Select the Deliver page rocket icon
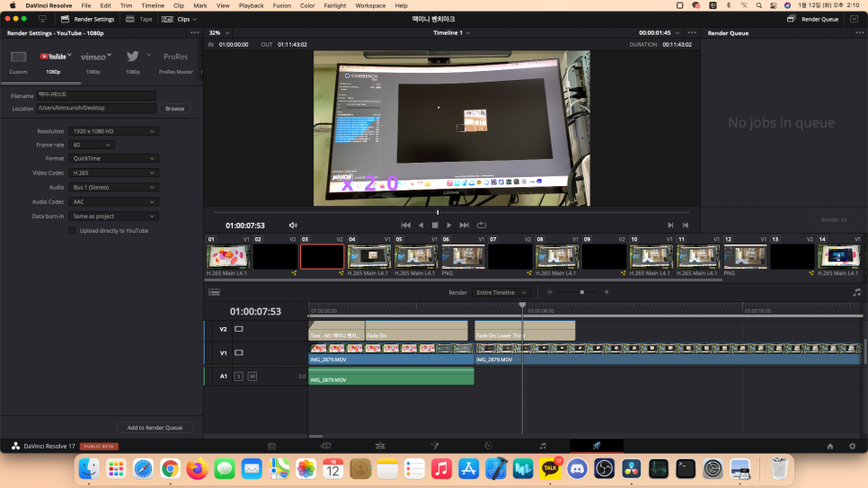 point(597,446)
